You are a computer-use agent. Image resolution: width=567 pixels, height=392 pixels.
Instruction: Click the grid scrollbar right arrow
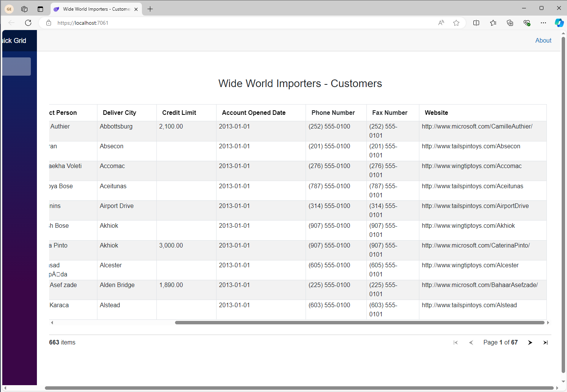(548, 322)
